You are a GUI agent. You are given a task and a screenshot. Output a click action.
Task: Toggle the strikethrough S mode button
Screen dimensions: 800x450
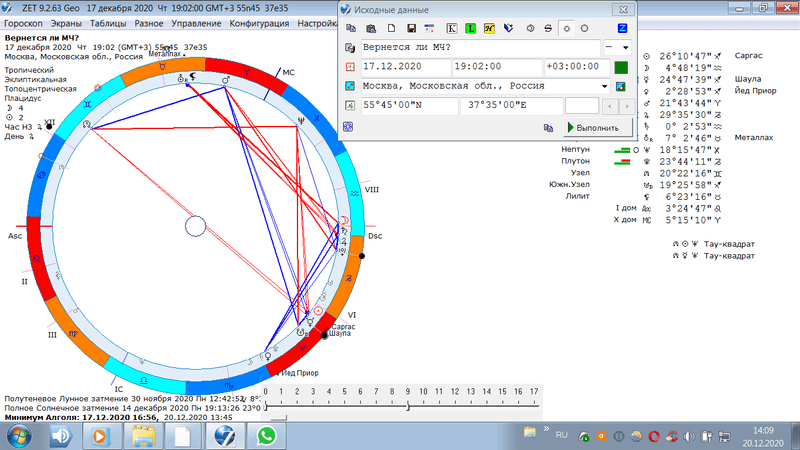coord(547,27)
